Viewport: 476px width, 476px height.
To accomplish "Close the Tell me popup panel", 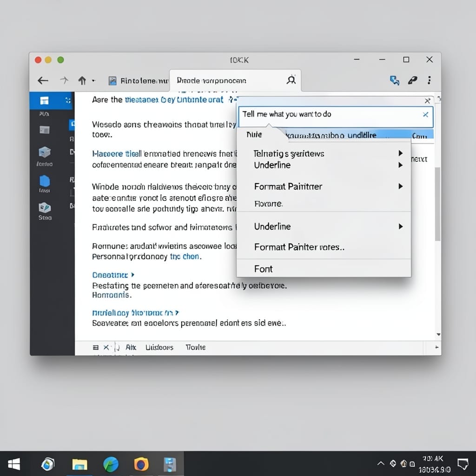I will point(427,101).
